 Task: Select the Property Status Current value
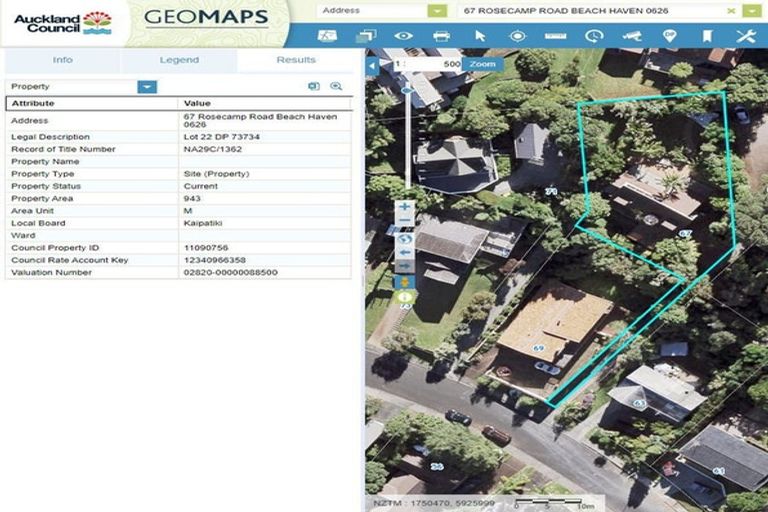(201, 186)
